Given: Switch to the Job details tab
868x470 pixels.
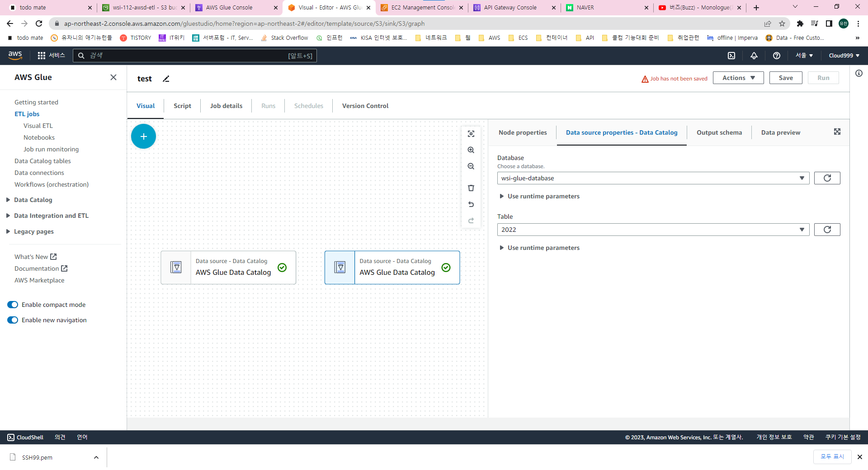Looking at the screenshot, I should point(226,106).
